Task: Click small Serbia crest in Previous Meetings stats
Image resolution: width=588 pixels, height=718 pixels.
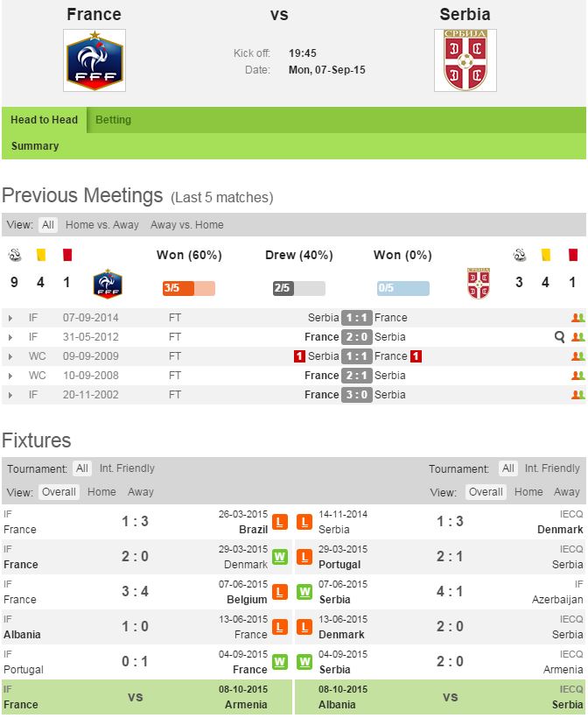Action: pyautogui.click(x=479, y=284)
